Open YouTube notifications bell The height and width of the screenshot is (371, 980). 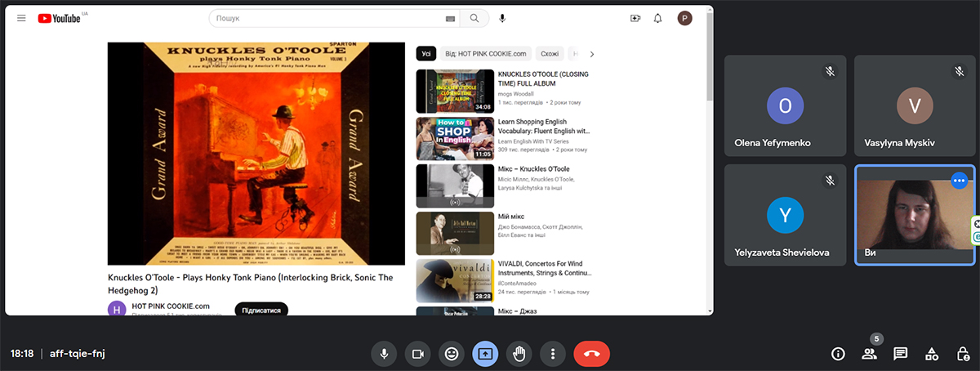(657, 18)
